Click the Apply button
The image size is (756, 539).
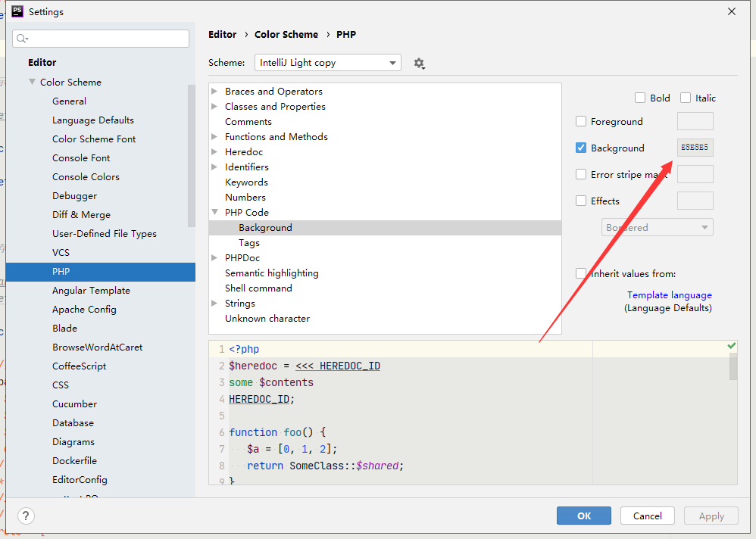(x=711, y=516)
